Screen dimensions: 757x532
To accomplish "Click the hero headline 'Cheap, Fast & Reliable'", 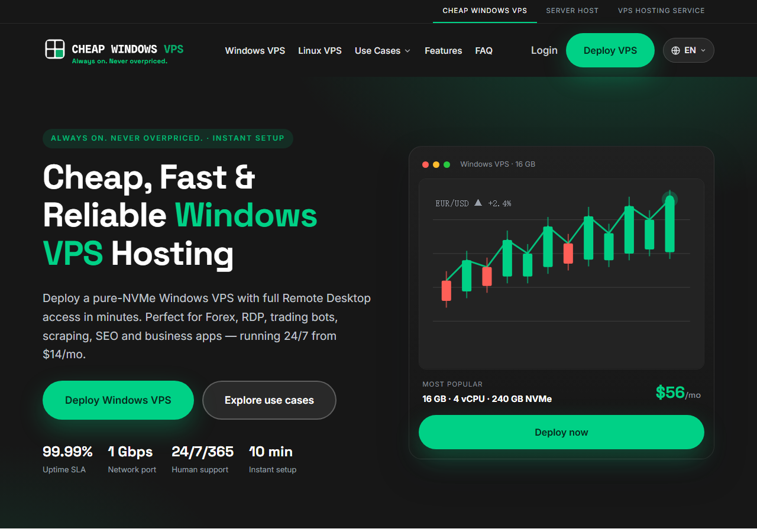I will pos(149,196).
